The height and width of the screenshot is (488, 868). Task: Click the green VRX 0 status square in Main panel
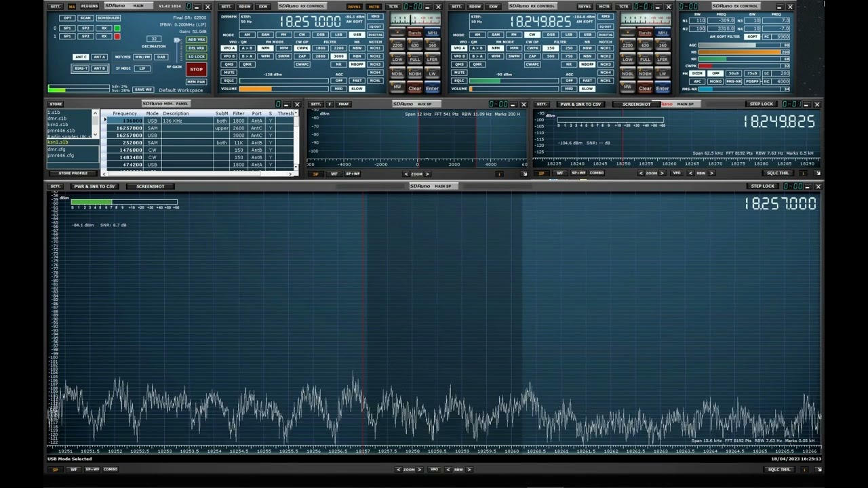pyautogui.click(x=117, y=28)
